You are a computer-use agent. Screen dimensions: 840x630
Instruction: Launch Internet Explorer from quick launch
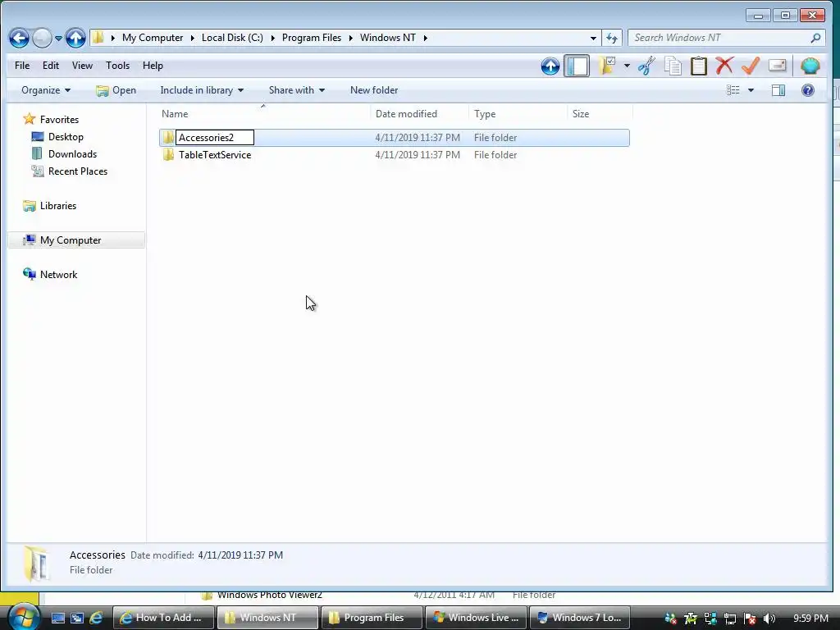(96, 618)
